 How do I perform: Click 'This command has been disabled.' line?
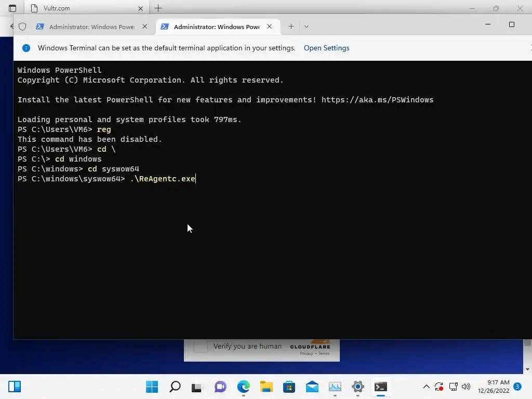90,139
